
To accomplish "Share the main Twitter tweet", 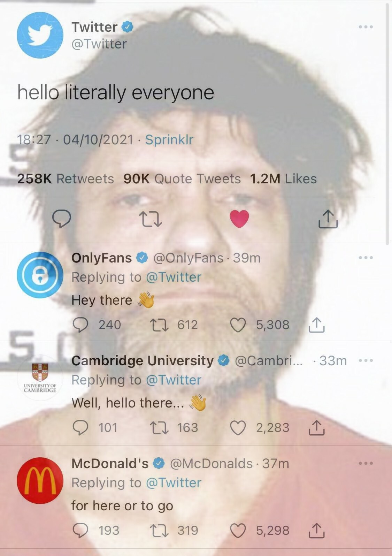I will (x=328, y=219).
